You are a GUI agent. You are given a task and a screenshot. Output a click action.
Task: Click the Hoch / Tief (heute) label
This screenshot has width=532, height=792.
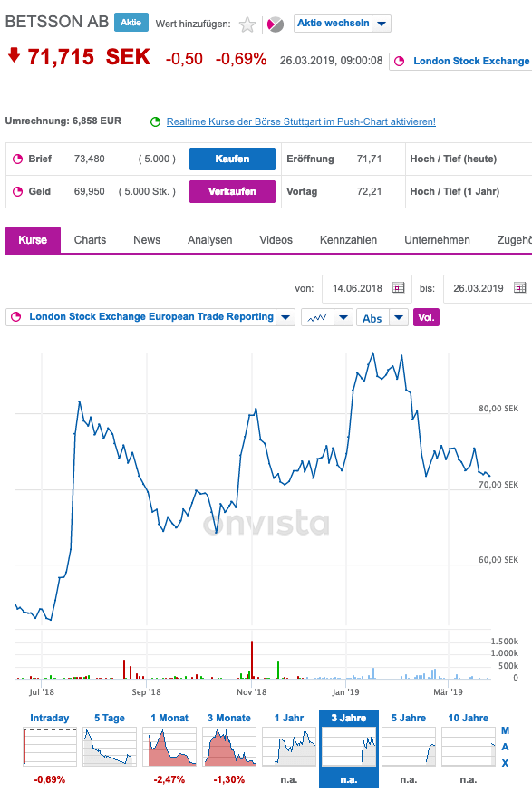point(453,159)
